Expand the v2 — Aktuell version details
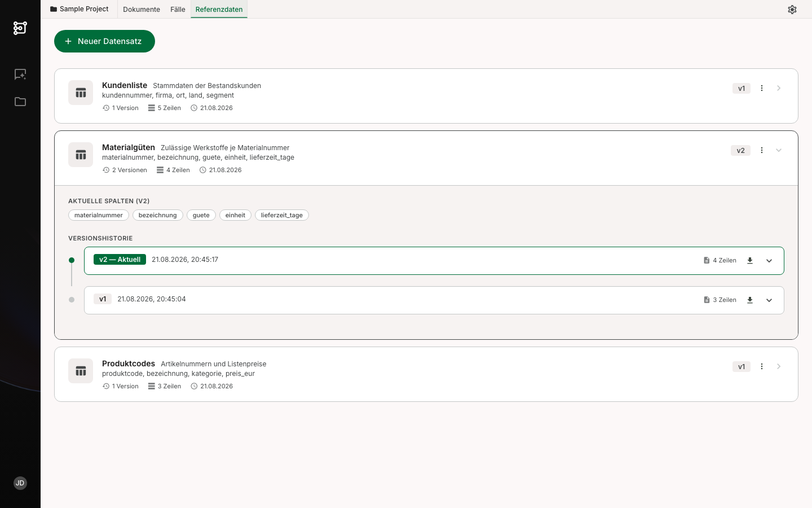812x508 pixels. point(769,261)
